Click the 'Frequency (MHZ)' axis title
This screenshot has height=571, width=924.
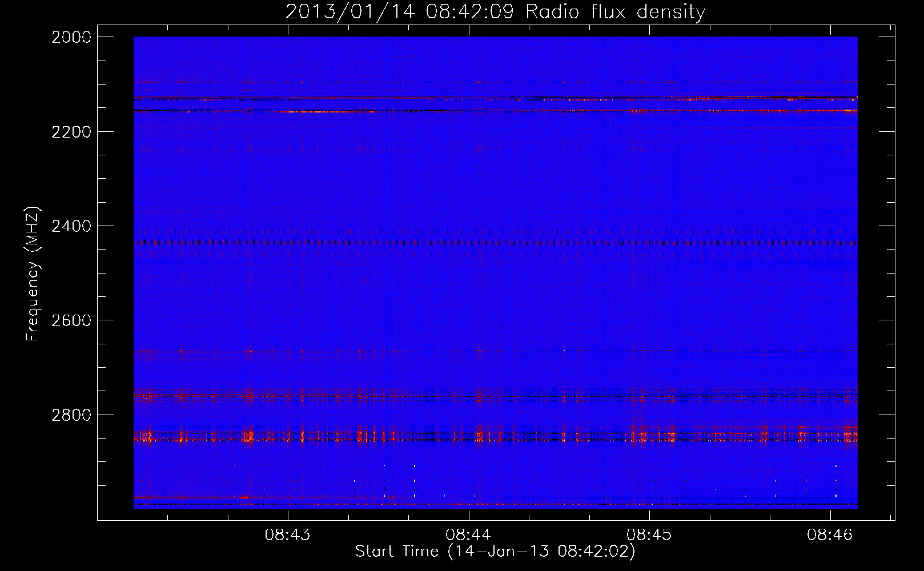click(x=33, y=274)
